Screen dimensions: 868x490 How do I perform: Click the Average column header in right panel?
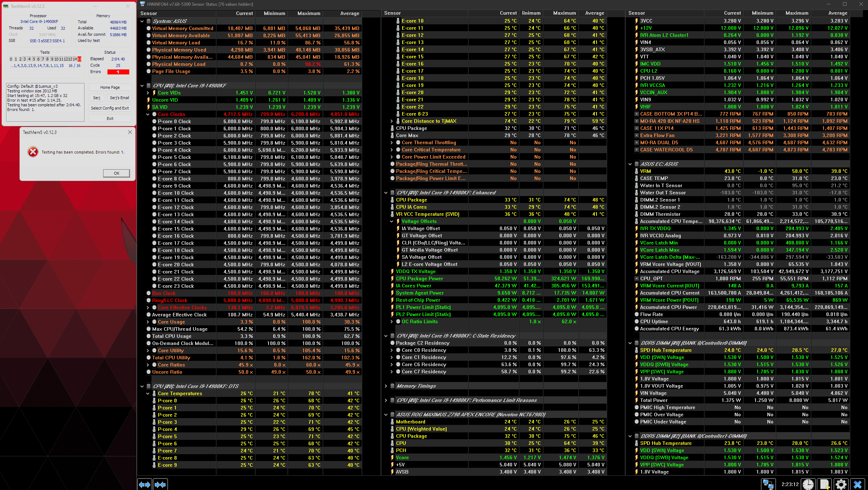tap(838, 13)
